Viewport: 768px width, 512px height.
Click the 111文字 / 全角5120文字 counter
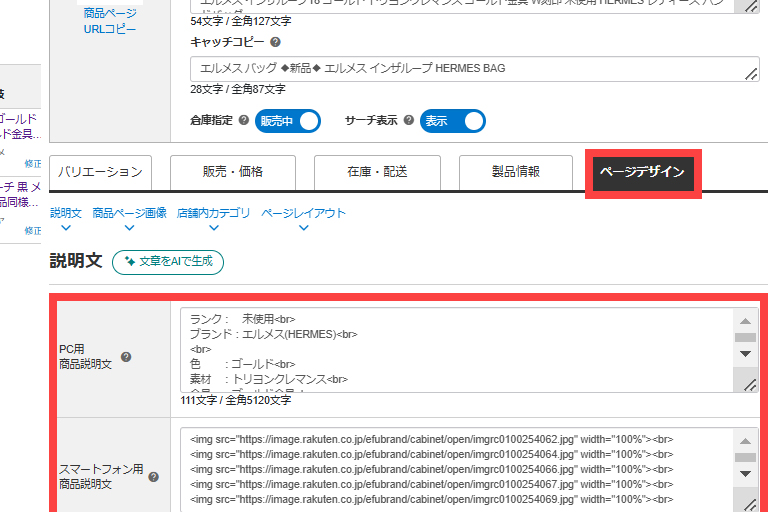236,400
